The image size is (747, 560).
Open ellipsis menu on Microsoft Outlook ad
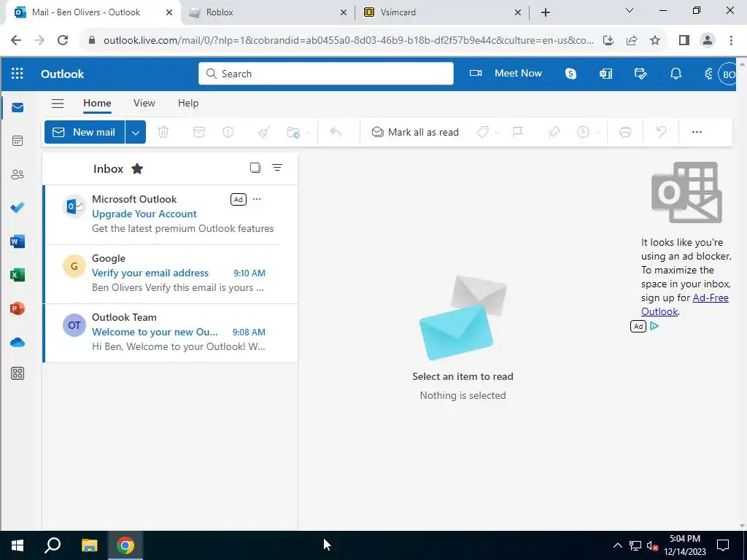pyautogui.click(x=257, y=199)
